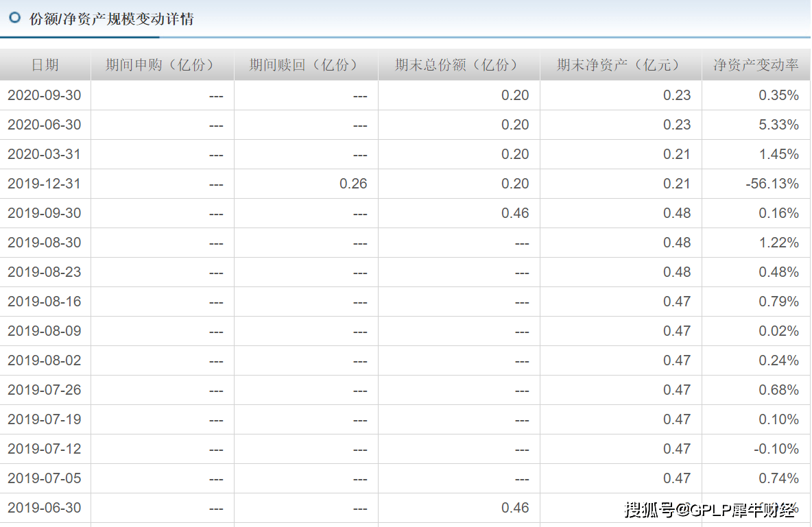The width and height of the screenshot is (812, 527).
Task: Select the date 2019-08-30
Action: [x=44, y=243]
